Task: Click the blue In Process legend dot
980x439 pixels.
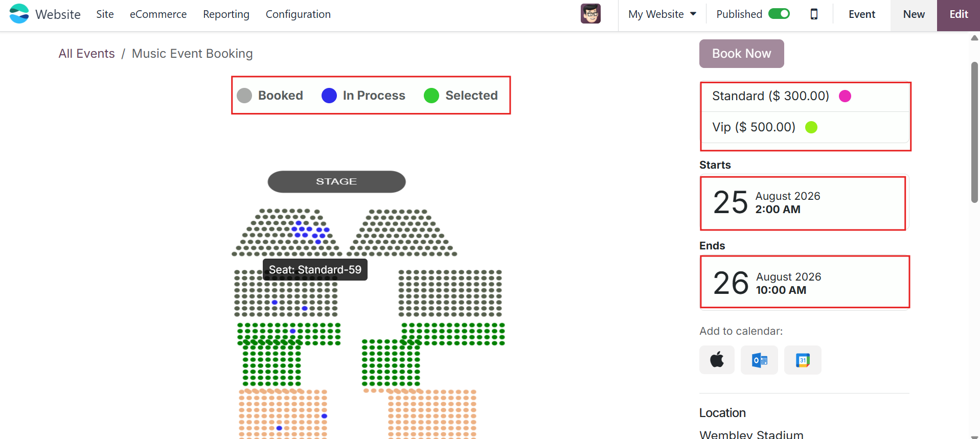Action: [x=329, y=96]
